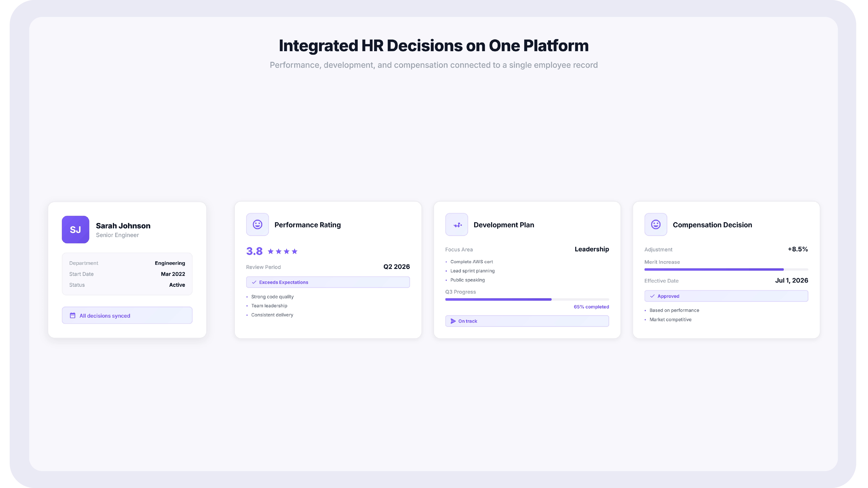
Task: Click the Merit Increase progress bar
Action: (726, 269)
